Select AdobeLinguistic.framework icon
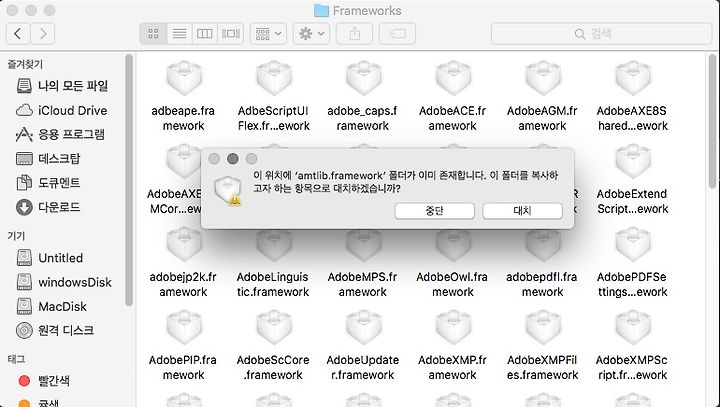Screen dimensions: 720x407 (274, 245)
